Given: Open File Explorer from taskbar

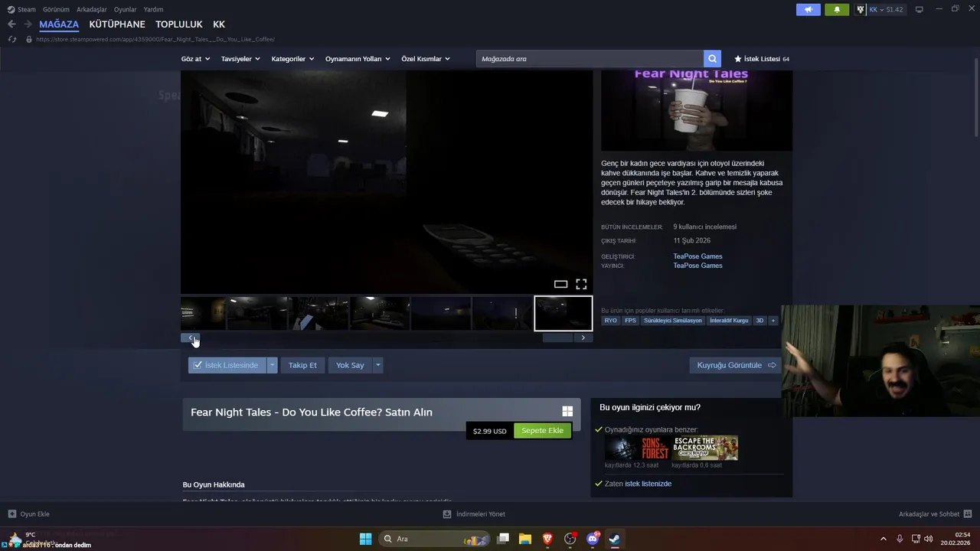Looking at the screenshot, I should pyautogui.click(x=525, y=539).
